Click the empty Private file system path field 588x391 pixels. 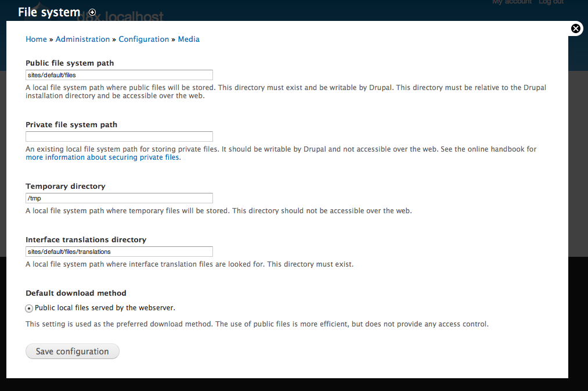119,137
